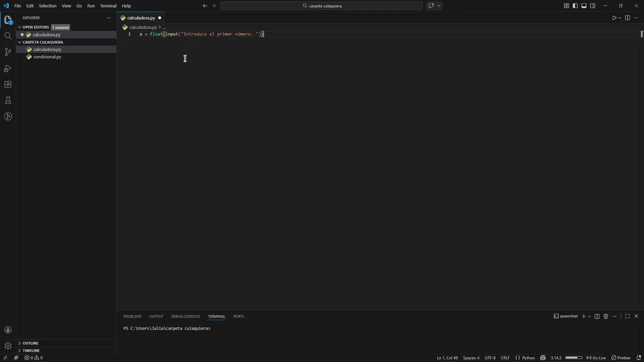Go back with the left arrow
The width and height of the screenshot is (644, 362).
tap(205, 6)
